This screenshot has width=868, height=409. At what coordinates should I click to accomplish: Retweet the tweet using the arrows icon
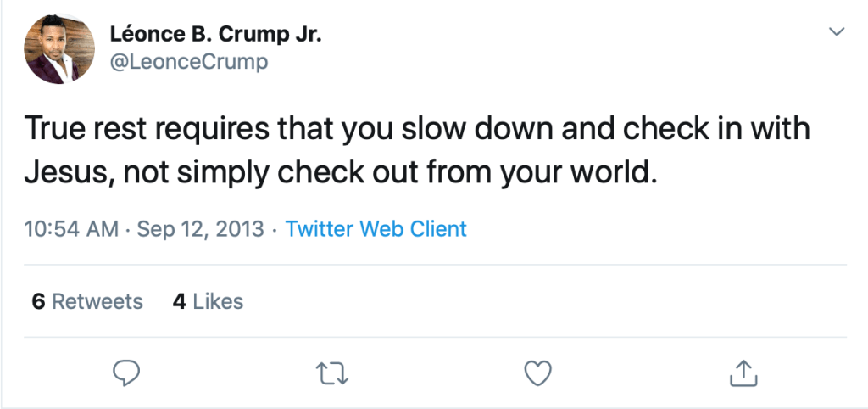331,372
